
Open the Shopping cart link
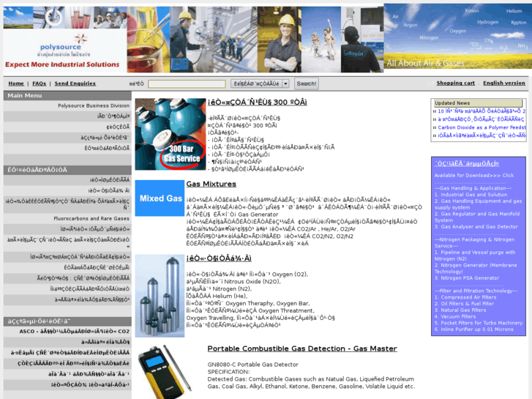456,83
